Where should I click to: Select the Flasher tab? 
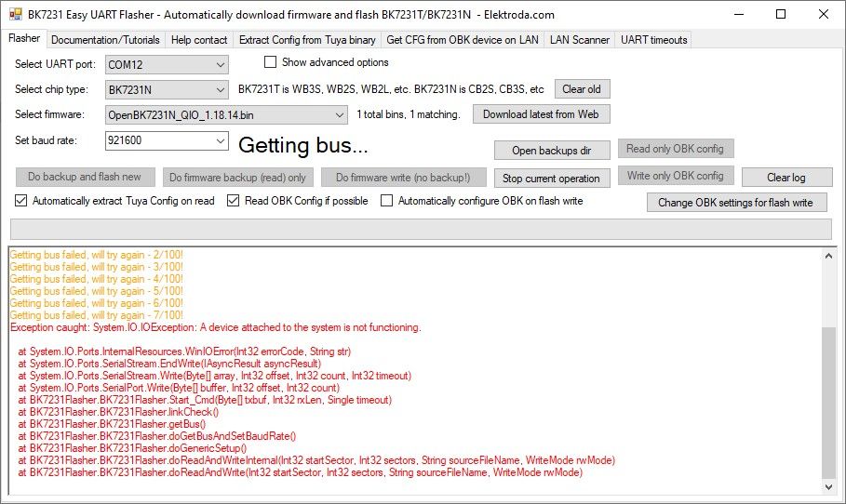click(24, 38)
